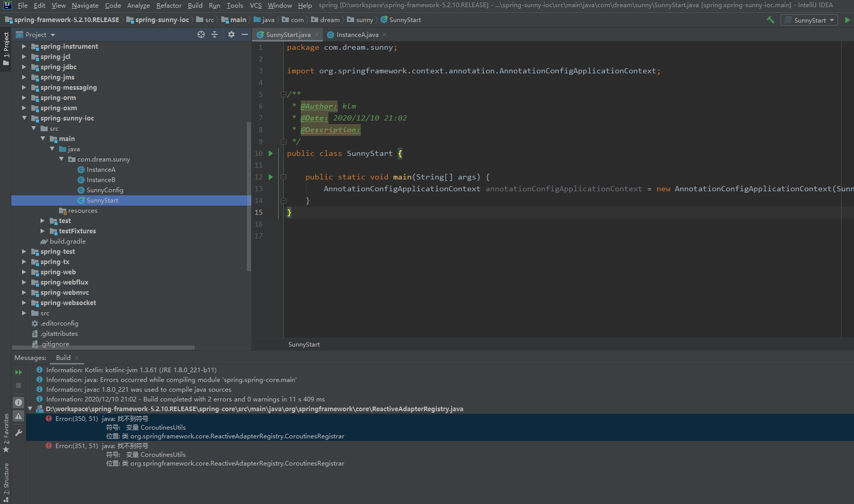Select the InstanceB class in project tree

pos(101,180)
